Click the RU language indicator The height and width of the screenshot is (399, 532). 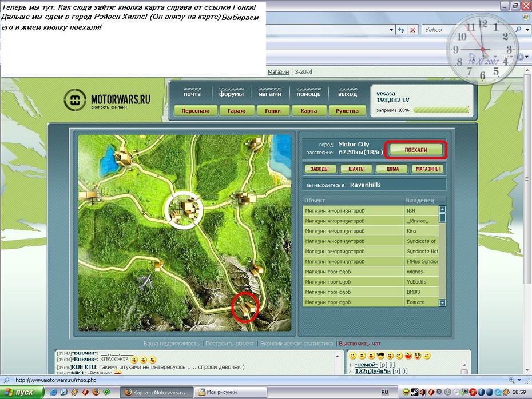point(384,392)
